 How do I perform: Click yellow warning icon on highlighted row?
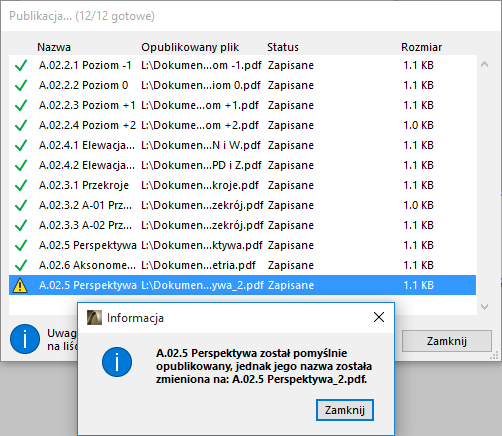20,286
